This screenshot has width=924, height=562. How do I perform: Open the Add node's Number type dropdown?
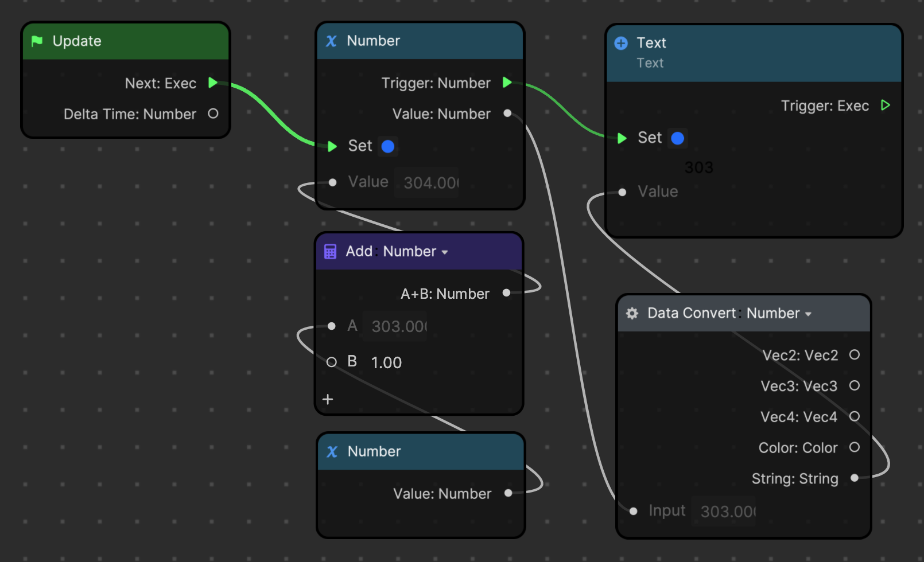[x=416, y=252]
